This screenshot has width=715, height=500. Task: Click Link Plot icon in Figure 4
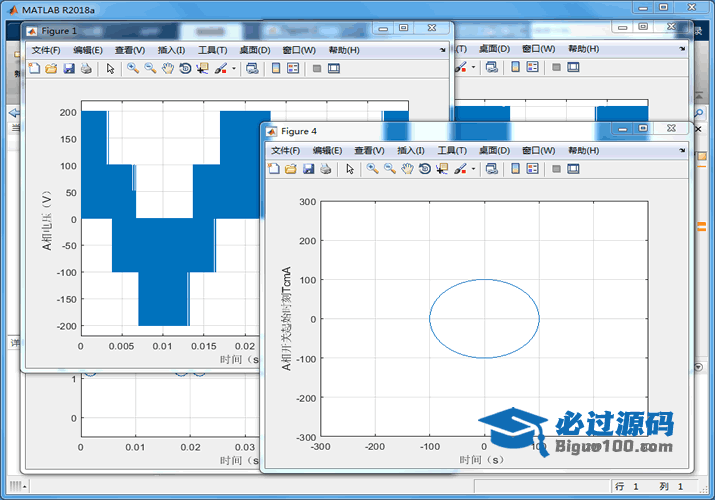(x=492, y=169)
